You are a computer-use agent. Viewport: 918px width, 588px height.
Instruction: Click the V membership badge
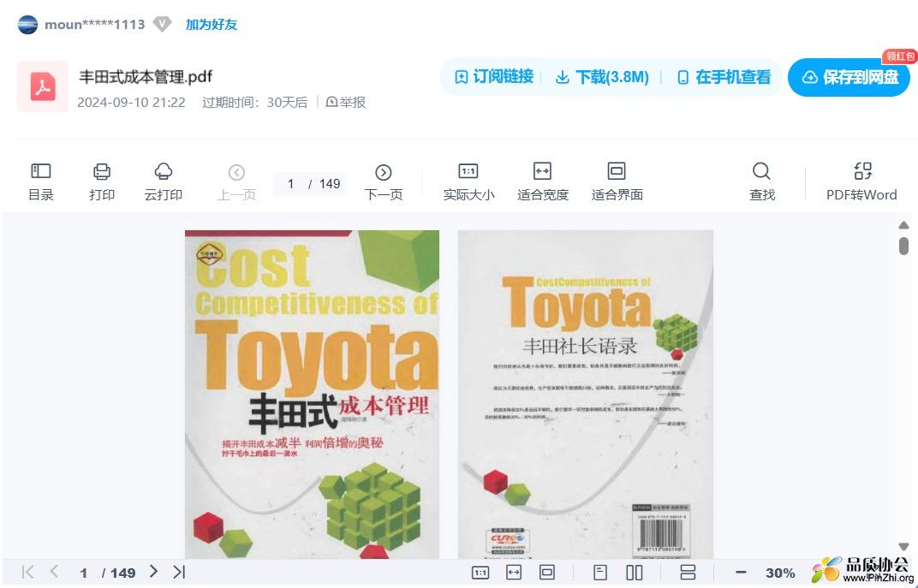coord(162,25)
